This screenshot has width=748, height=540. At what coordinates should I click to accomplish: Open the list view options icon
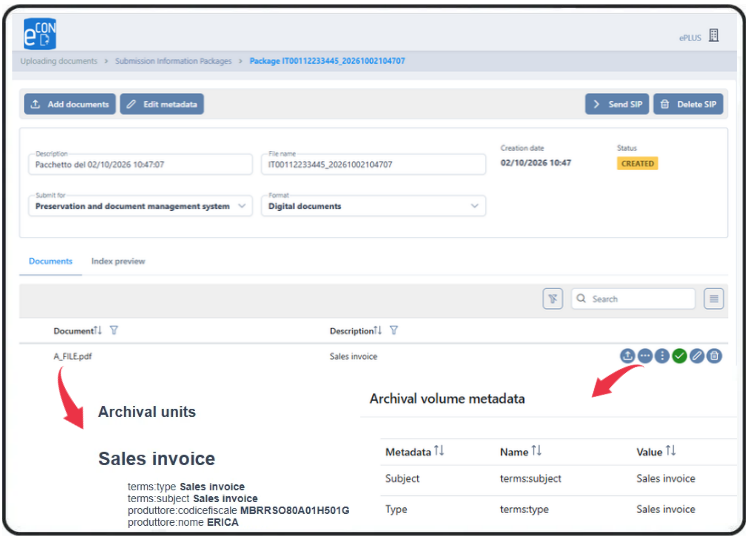coord(714,299)
